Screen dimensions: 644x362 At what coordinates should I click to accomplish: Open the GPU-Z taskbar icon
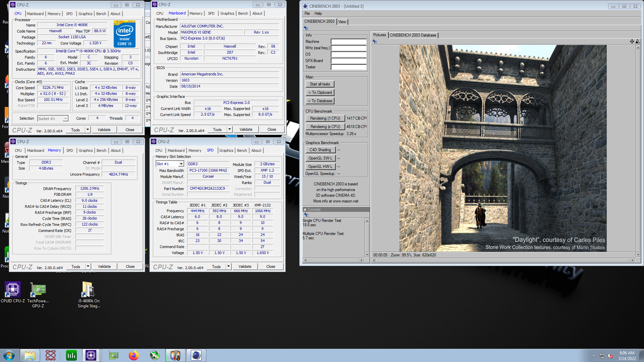click(x=113, y=355)
